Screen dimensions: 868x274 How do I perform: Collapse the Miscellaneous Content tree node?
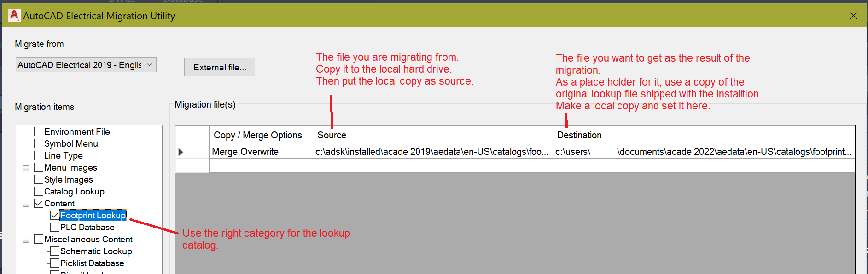click(26, 240)
